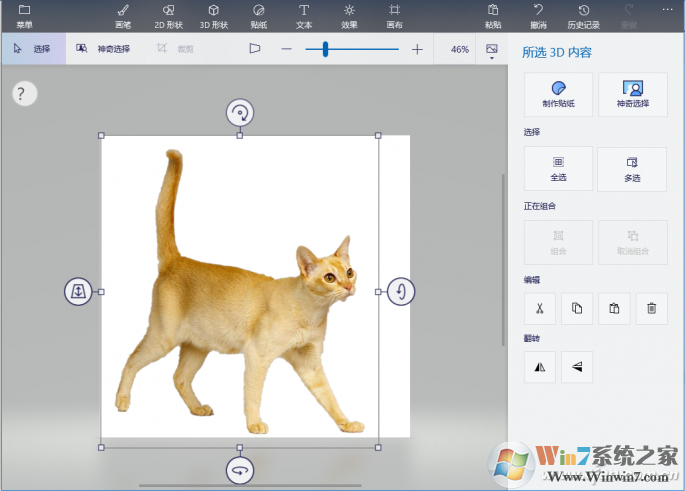The height and width of the screenshot is (491, 685).
Task: Expand the view options dropdown beside 46%
Action: [x=491, y=50]
